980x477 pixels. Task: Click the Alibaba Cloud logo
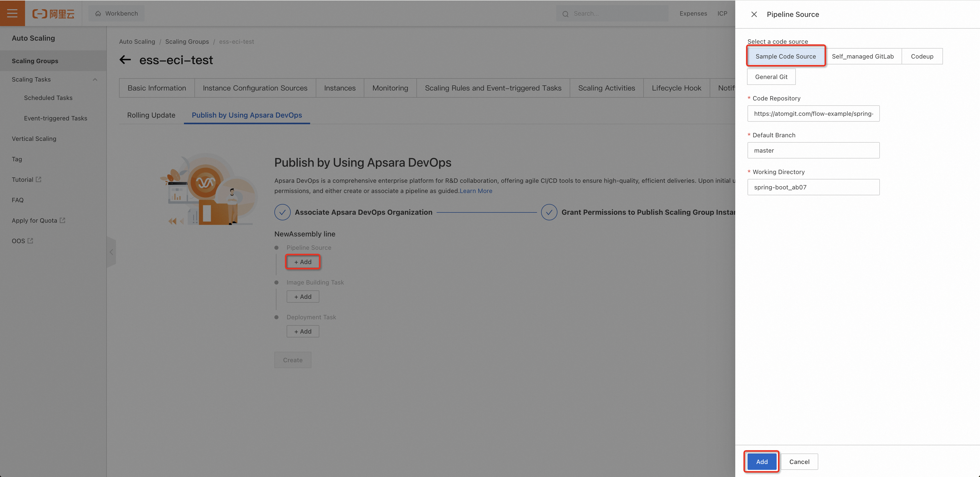[x=53, y=14]
